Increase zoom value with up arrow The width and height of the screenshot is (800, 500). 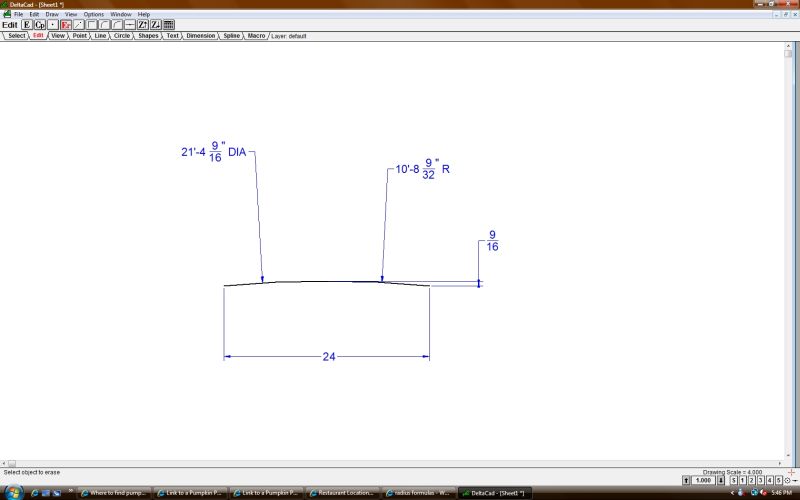pos(686,481)
